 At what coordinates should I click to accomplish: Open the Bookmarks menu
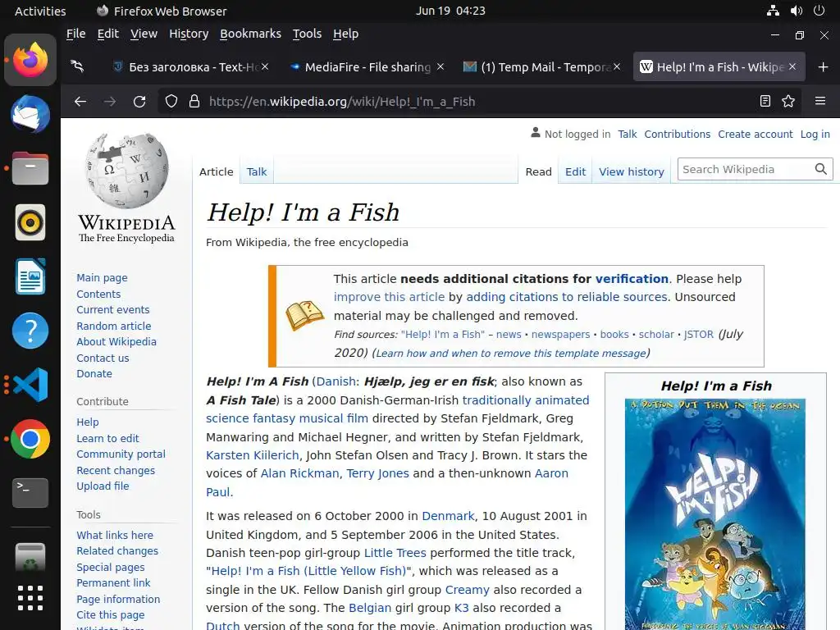(250, 34)
